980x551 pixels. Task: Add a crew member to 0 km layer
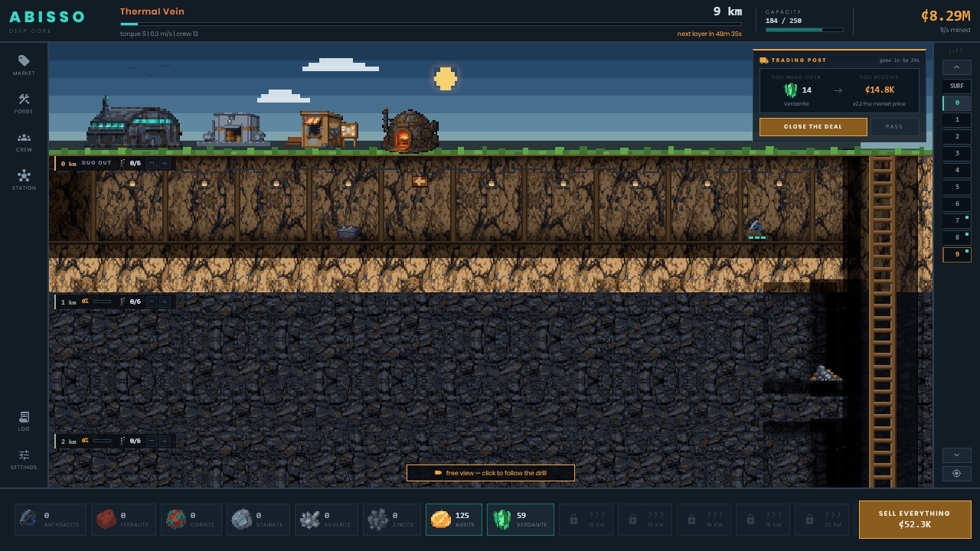(165, 163)
